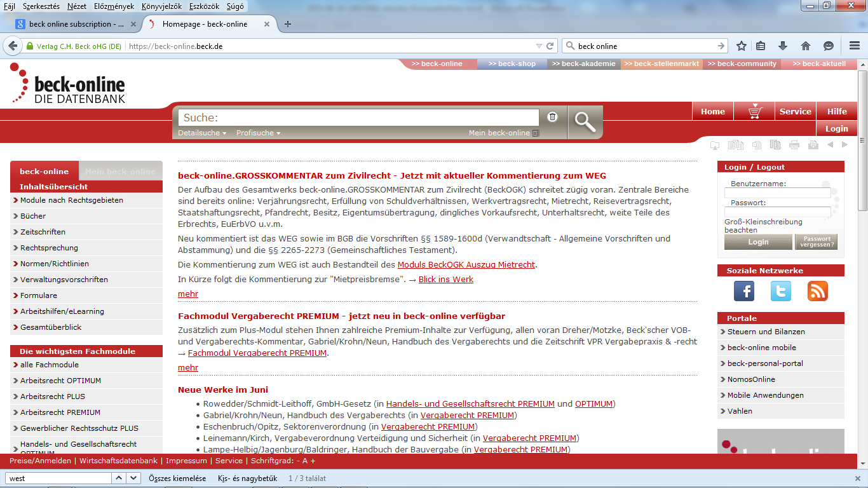Click the Service navigation button
Image resolution: width=868 pixels, height=488 pixels.
click(796, 112)
